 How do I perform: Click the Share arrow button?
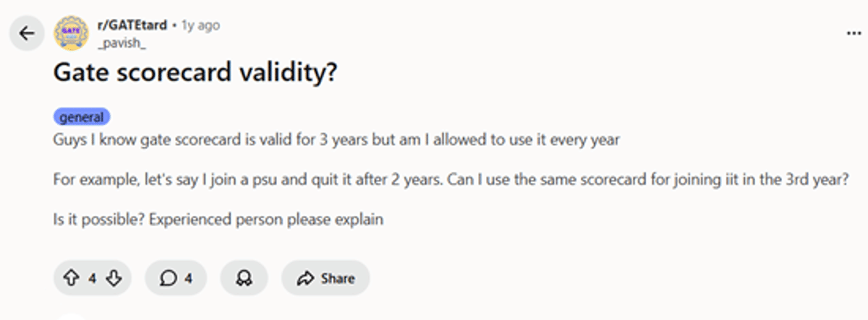[305, 278]
